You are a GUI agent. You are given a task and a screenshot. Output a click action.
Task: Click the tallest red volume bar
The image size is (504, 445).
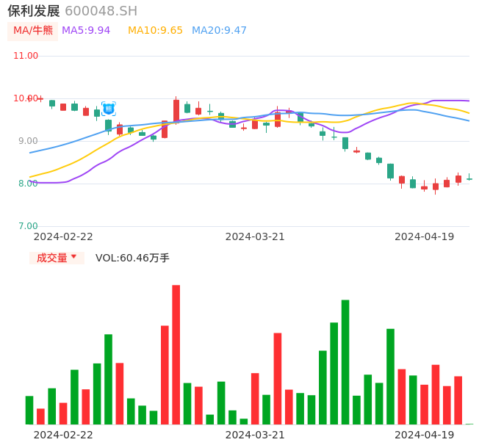[176, 355]
